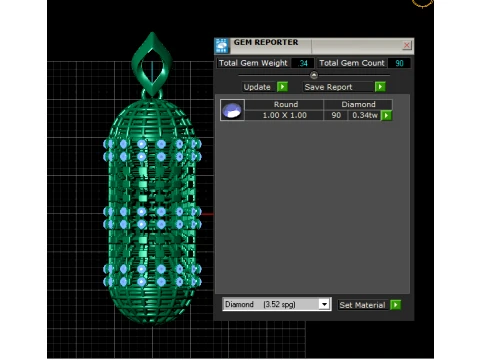
Task: Click the 'Diamond' cell in gem table
Action: 358,104
